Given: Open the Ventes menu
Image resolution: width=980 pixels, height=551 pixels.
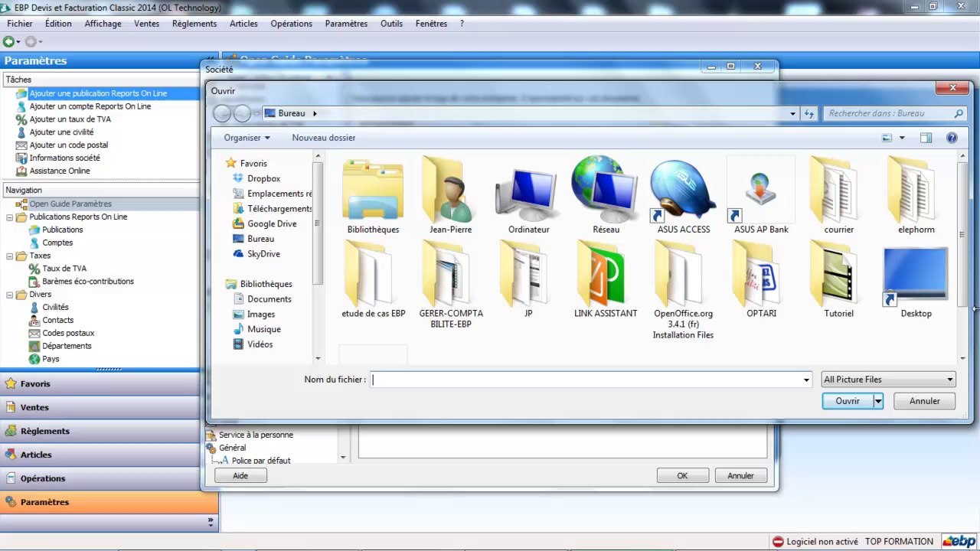Looking at the screenshot, I should 147,24.
